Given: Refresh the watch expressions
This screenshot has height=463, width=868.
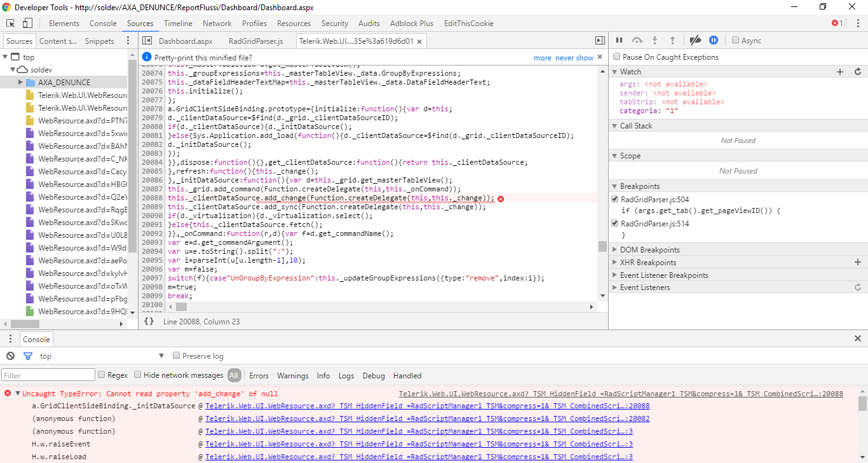Looking at the screenshot, I should coord(857,72).
